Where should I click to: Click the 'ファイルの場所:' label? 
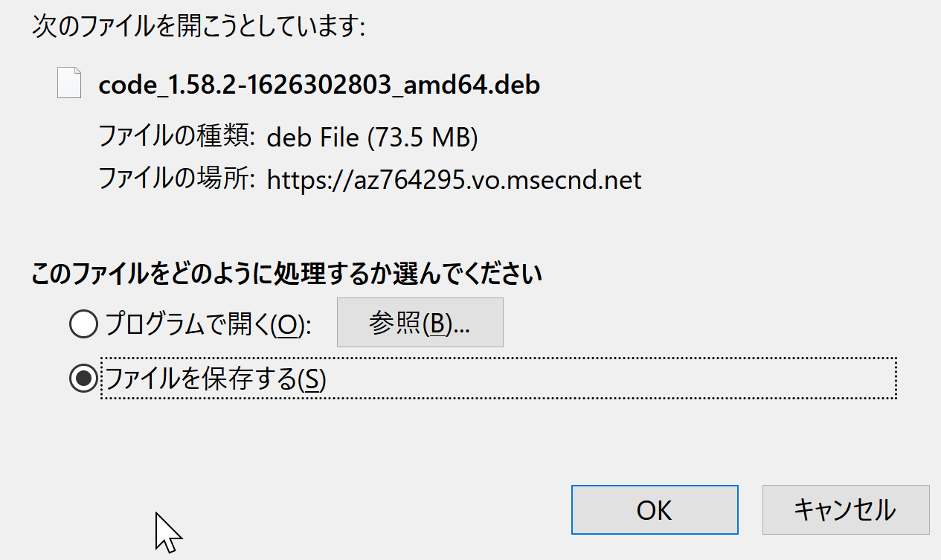point(177,179)
